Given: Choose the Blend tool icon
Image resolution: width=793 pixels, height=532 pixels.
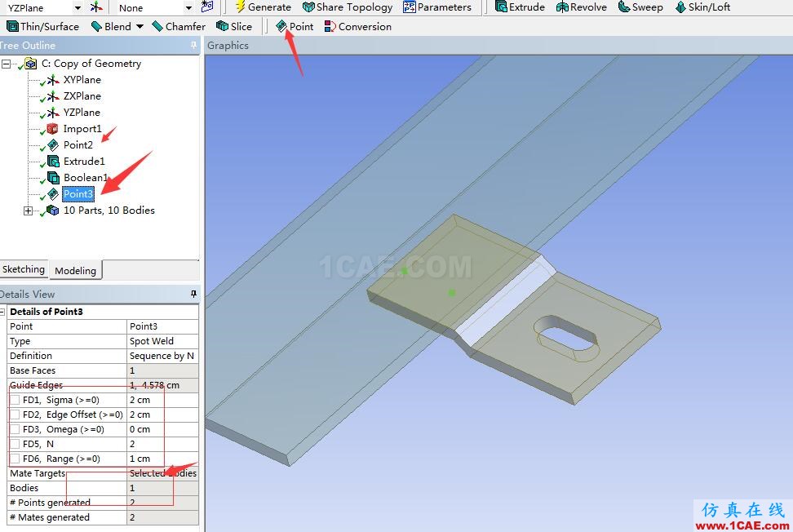Looking at the screenshot, I should coord(96,26).
